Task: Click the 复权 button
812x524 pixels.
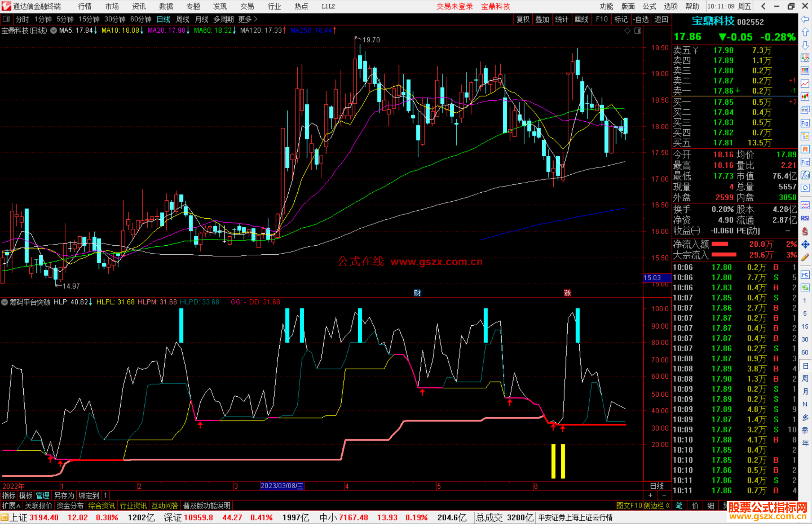Action: [x=523, y=19]
